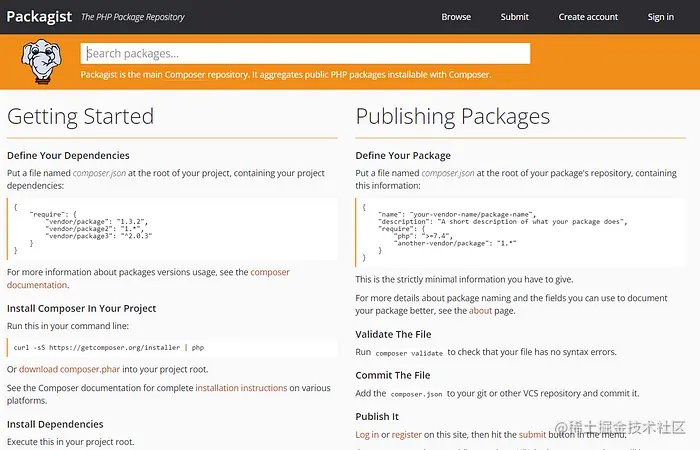Click the inline 'composer validate' code
This screenshot has width=700, height=450.
click(x=409, y=353)
